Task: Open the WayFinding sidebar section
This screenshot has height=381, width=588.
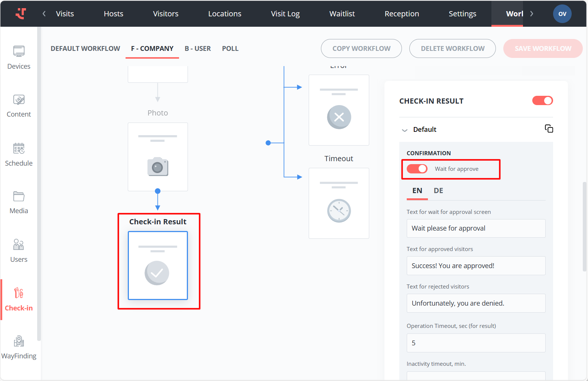Action: pos(19,347)
